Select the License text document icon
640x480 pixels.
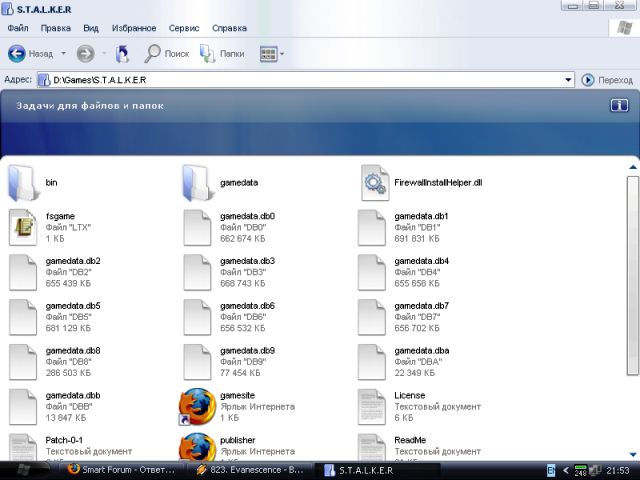371,407
